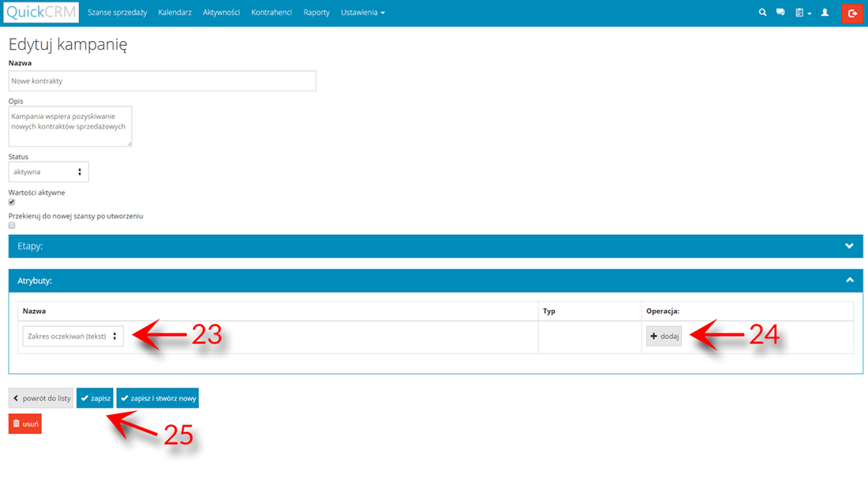Click the user profile icon
868x496 pixels.
(825, 13)
